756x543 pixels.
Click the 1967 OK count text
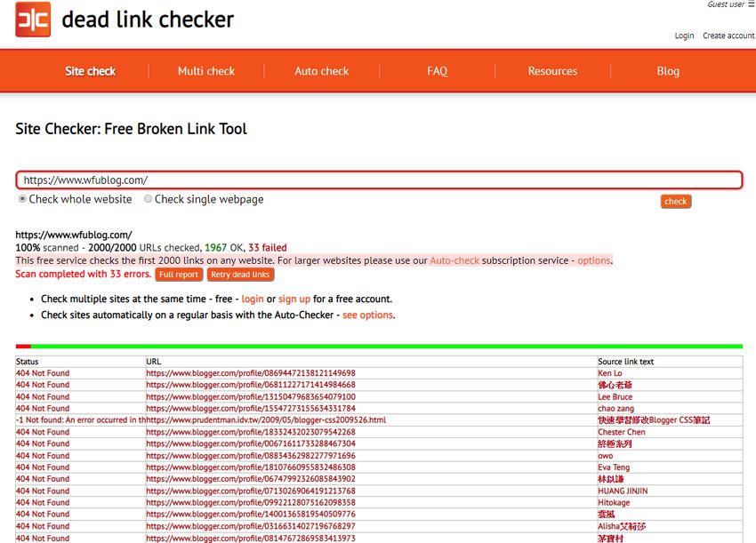click(x=224, y=248)
